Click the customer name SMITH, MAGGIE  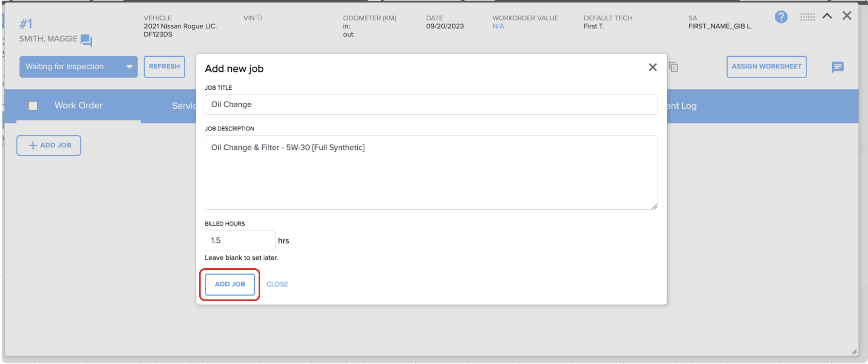tap(49, 39)
